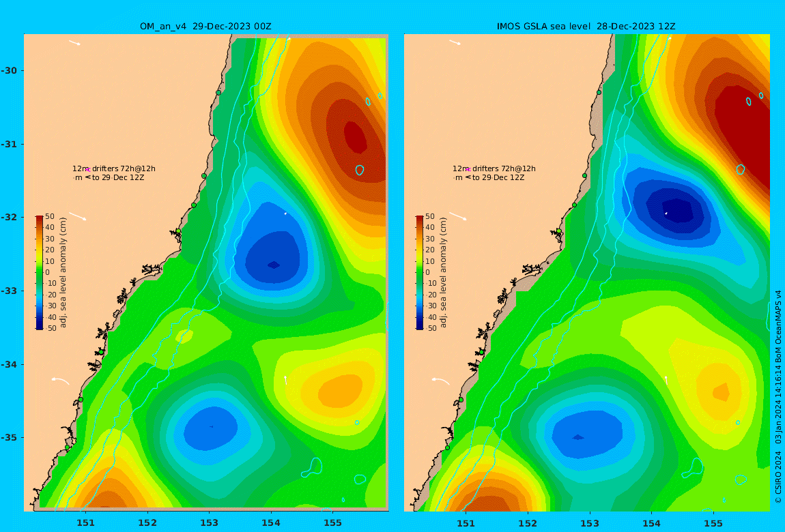
Task: Click the color scale bar in IMOS GSLA map
Action: [420, 273]
